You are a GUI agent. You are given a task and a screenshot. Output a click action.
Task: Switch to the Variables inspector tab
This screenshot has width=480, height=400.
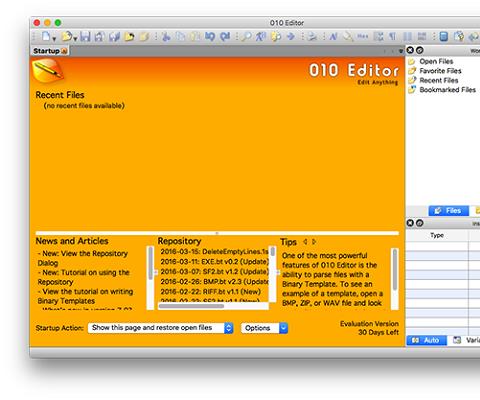coord(466,340)
